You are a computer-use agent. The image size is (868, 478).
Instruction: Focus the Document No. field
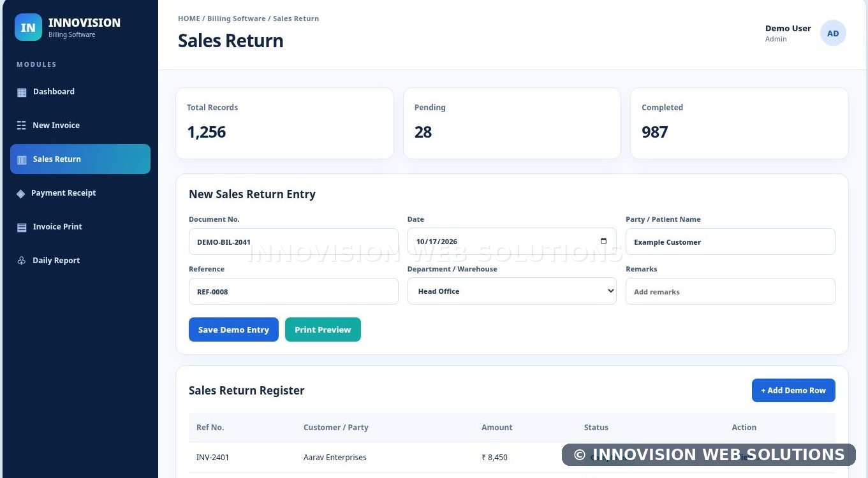(293, 242)
